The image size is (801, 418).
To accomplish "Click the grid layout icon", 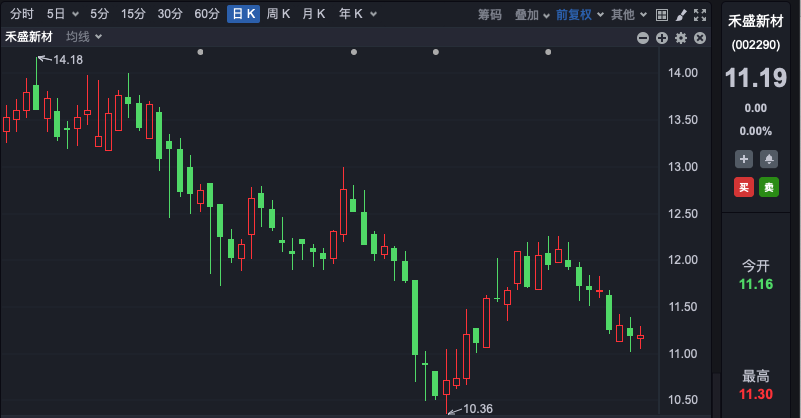I will (662, 15).
